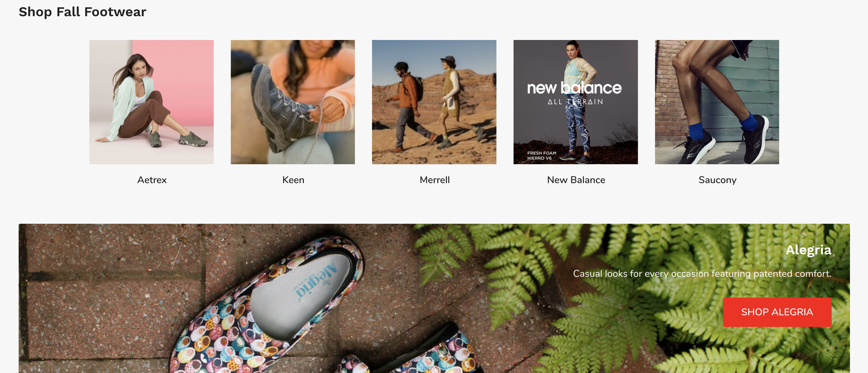Click the red SHOP ALEGRIA button
Viewport: 868px width, 373px height.
(x=777, y=312)
